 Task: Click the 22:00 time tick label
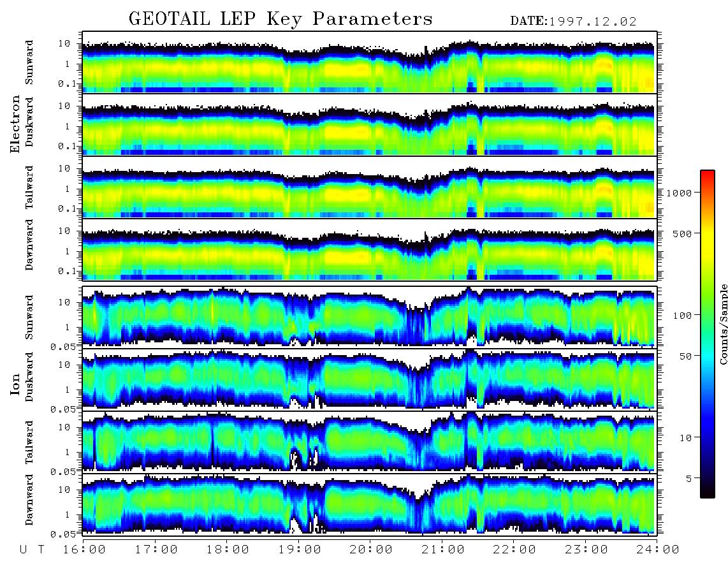pyautogui.click(x=514, y=550)
